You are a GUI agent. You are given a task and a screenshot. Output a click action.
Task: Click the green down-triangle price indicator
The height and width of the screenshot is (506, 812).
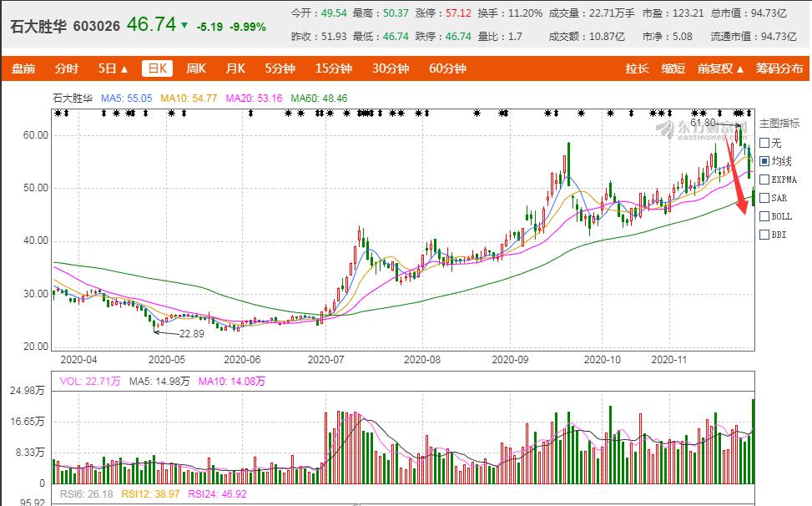pos(184,24)
